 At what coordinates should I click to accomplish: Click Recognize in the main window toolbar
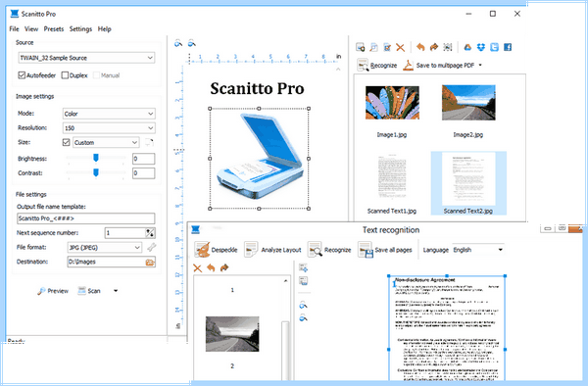point(377,66)
